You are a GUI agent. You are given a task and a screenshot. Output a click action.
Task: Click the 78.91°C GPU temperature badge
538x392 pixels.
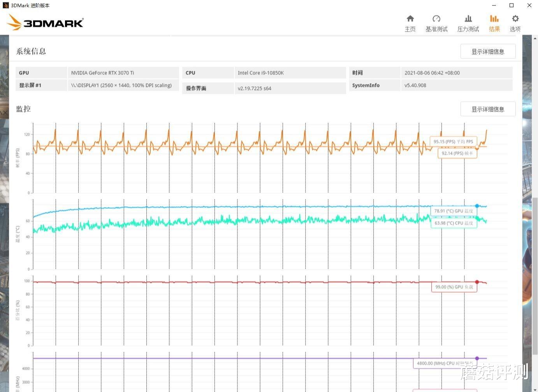454,211
